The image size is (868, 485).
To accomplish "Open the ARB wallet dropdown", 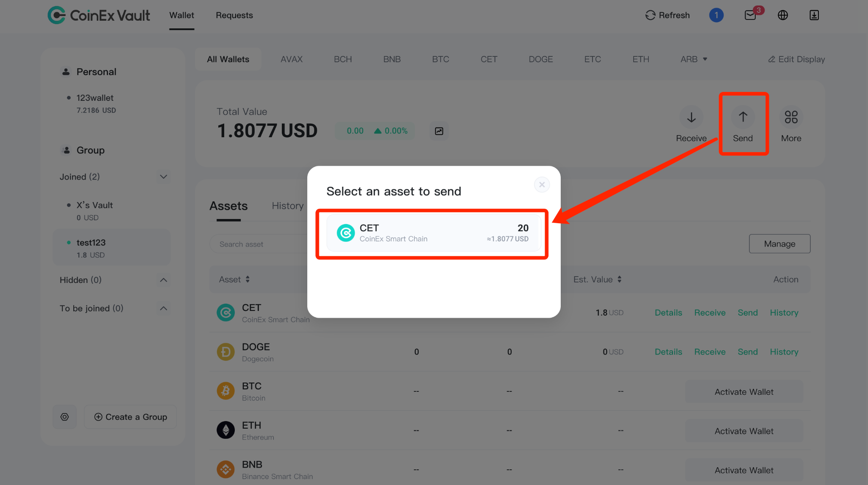I will point(694,59).
